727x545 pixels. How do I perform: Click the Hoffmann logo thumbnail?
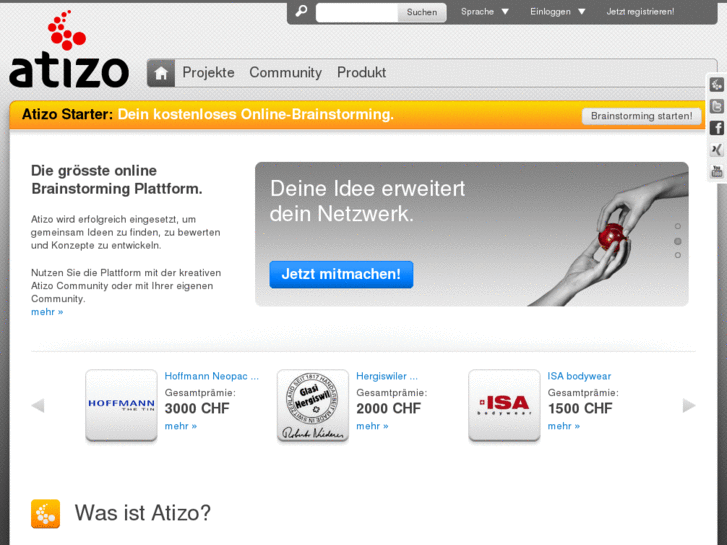click(x=121, y=405)
